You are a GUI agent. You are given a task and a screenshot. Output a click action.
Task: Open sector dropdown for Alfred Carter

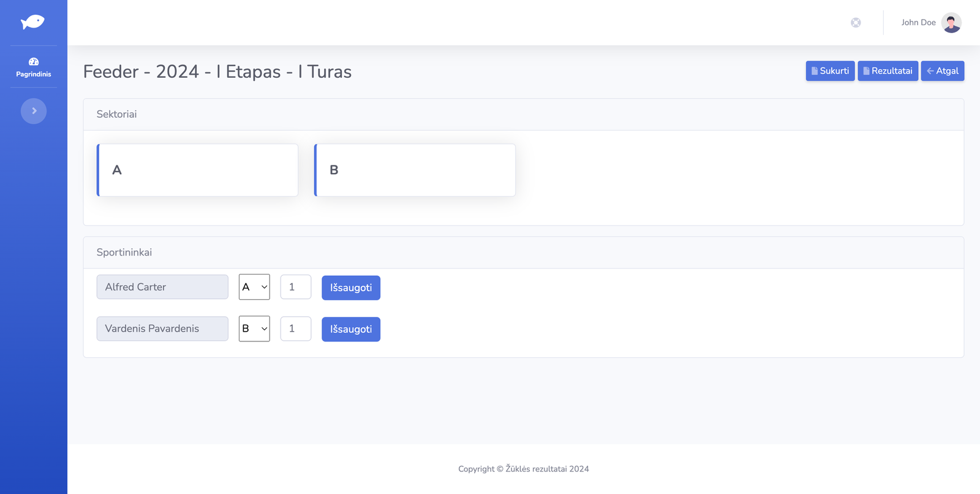pyautogui.click(x=254, y=287)
